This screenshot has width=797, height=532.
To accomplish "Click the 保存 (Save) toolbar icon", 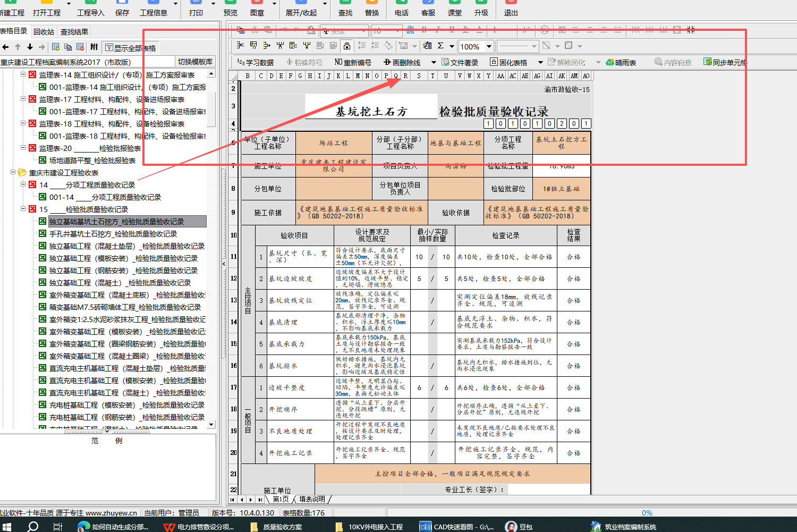I will pos(122,9).
